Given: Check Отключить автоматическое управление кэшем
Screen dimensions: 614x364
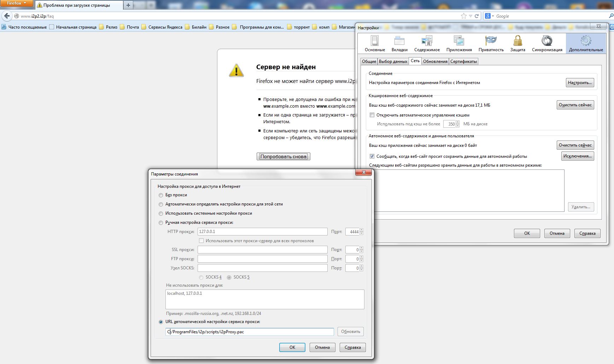Looking at the screenshot, I should 372,115.
